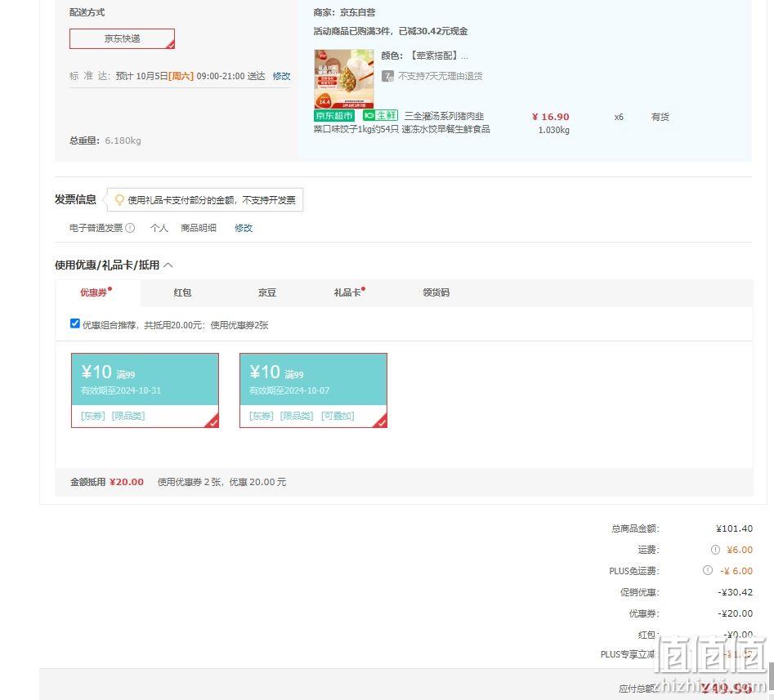Click the quantity x6 text
774x700 pixels.
[619, 117]
